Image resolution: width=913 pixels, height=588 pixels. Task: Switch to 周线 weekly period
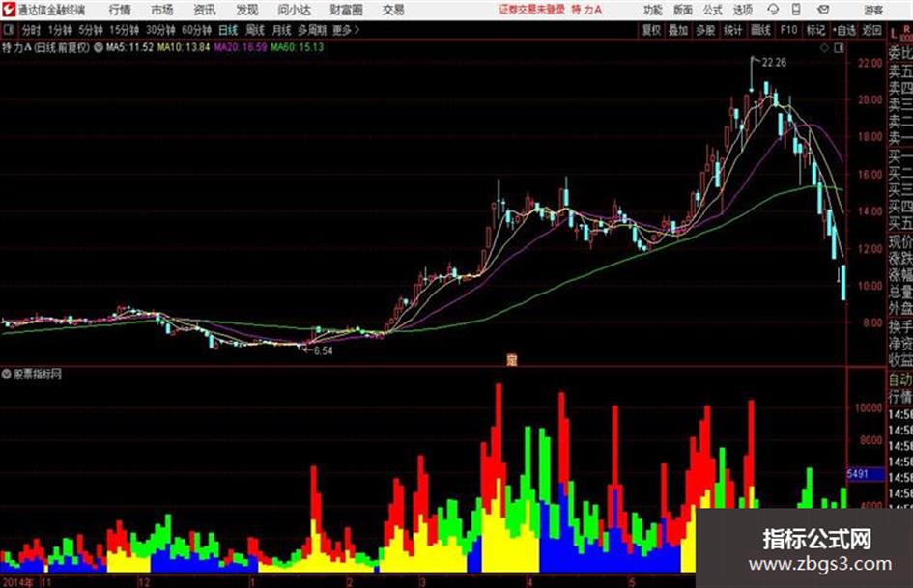255,30
